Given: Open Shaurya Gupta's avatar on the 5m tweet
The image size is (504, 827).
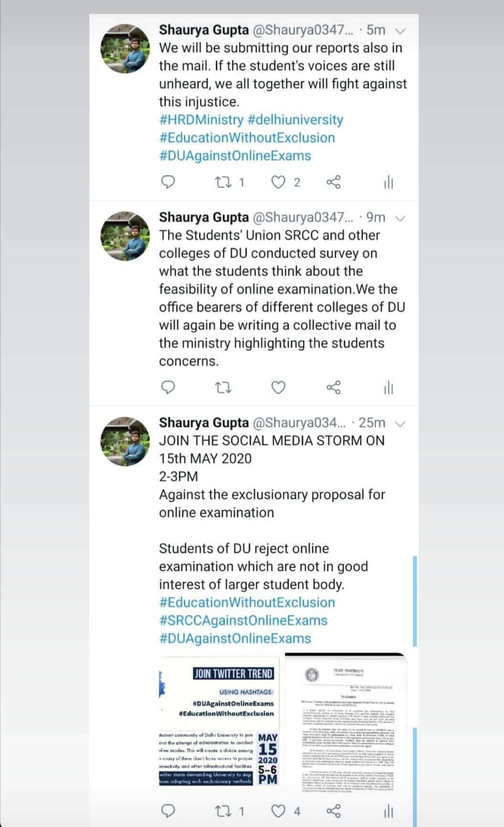Looking at the screenshot, I should [x=125, y=49].
